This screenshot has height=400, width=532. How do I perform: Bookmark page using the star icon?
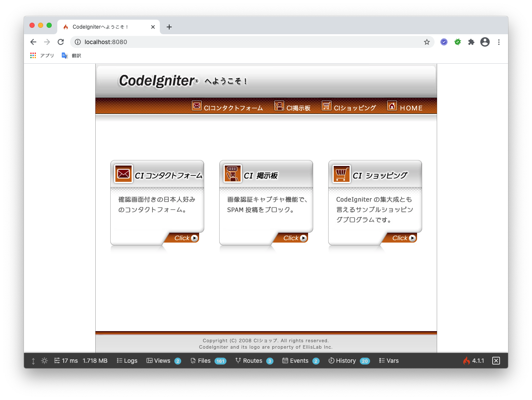(x=426, y=42)
